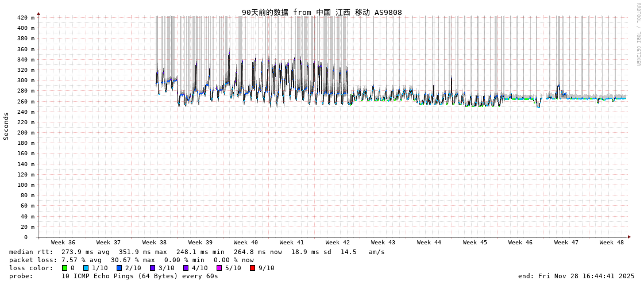Click the 420 m y-axis tick label
The image size is (644, 284).
coord(25,17)
